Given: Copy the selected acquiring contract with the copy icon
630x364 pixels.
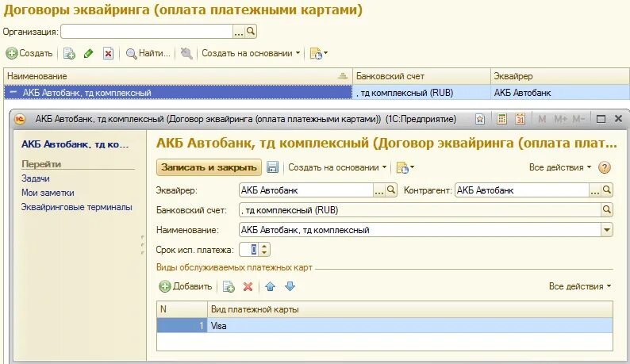Looking at the screenshot, I should [x=69, y=53].
